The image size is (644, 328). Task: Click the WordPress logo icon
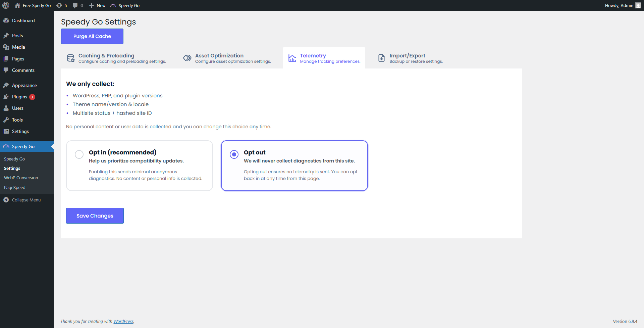[6, 5]
